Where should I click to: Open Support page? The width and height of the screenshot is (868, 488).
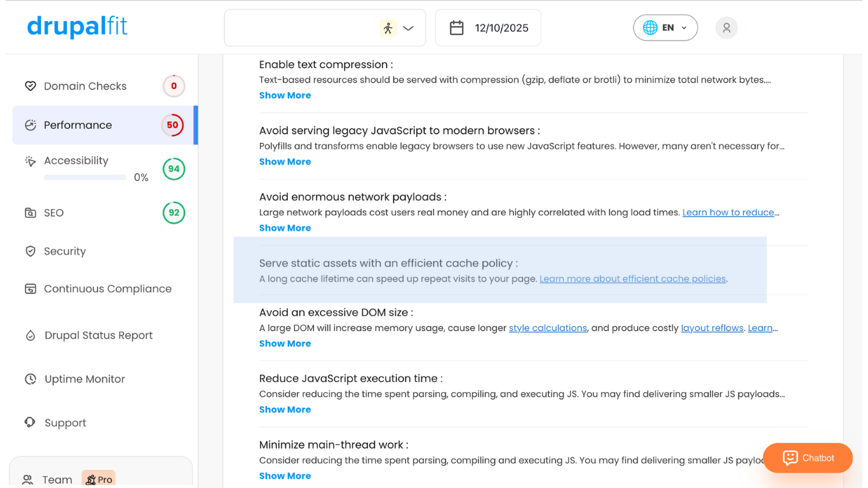(x=65, y=423)
